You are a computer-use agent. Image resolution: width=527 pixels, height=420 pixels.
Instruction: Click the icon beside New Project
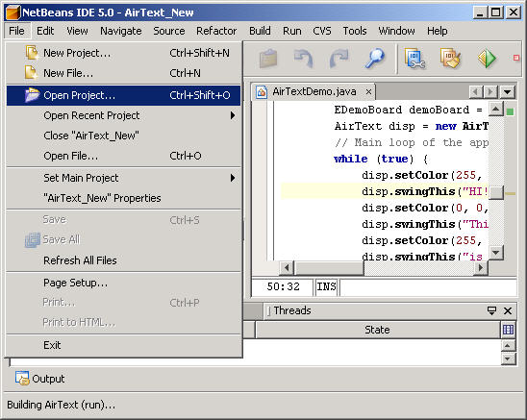[x=32, y=53]
